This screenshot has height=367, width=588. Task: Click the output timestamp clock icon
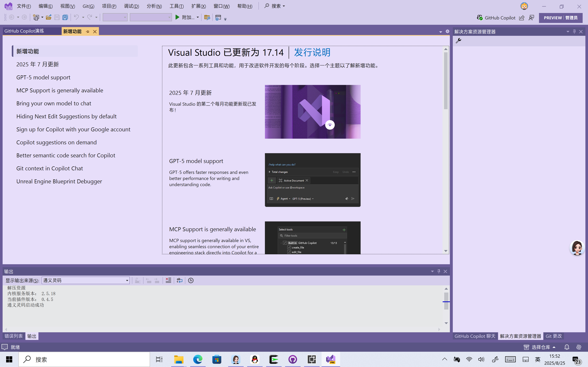pos(191,280)
